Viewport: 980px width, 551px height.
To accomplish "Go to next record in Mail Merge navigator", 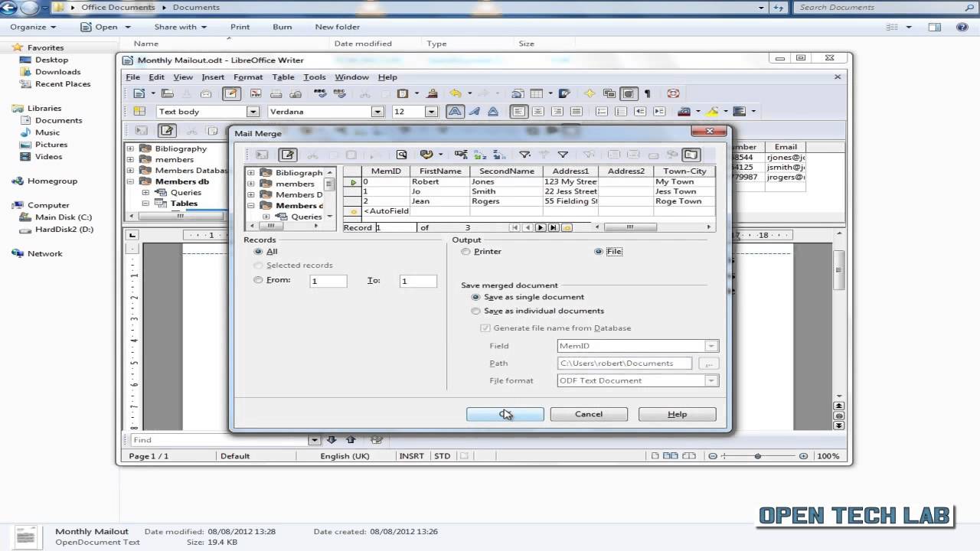I will pyautogui.click(x=541, y=227).
